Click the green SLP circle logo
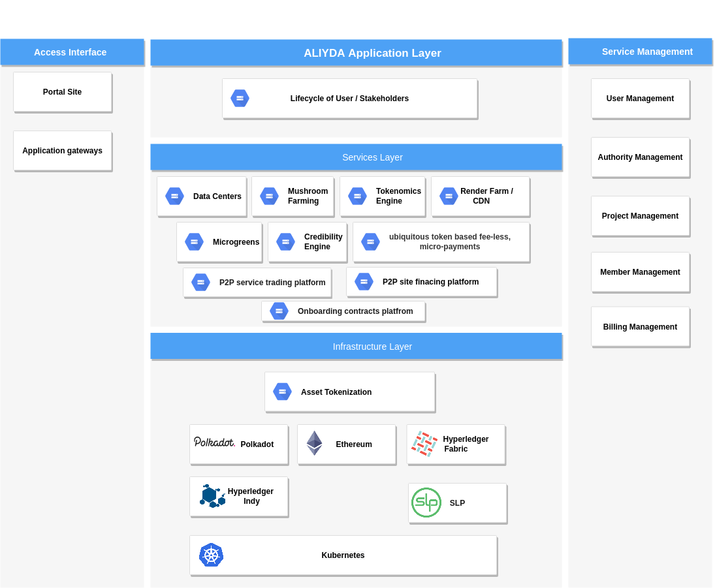Image resolution: width=715 pixels, height=588 pixels. click(426, 503)
